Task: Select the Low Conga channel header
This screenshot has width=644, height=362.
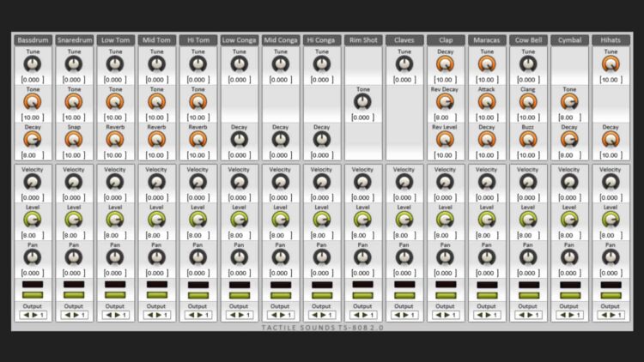Action: [239, 39]
